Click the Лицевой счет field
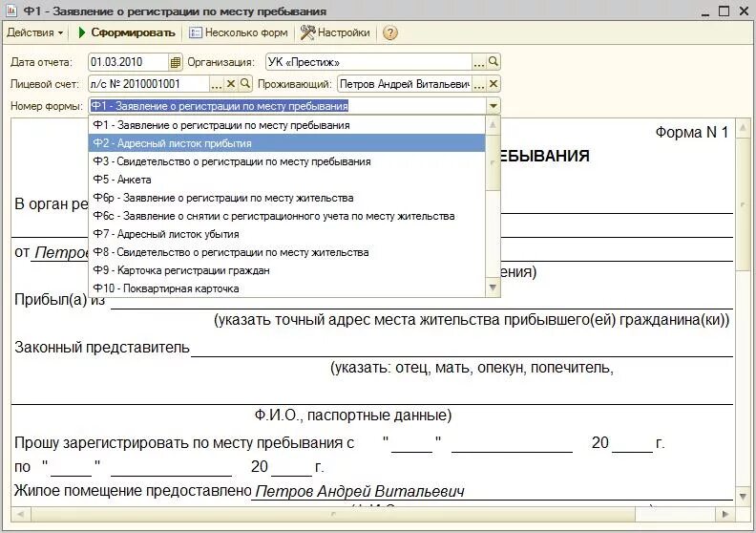Image resolution: width=756 pixels, height=533 pixels. 149,84
